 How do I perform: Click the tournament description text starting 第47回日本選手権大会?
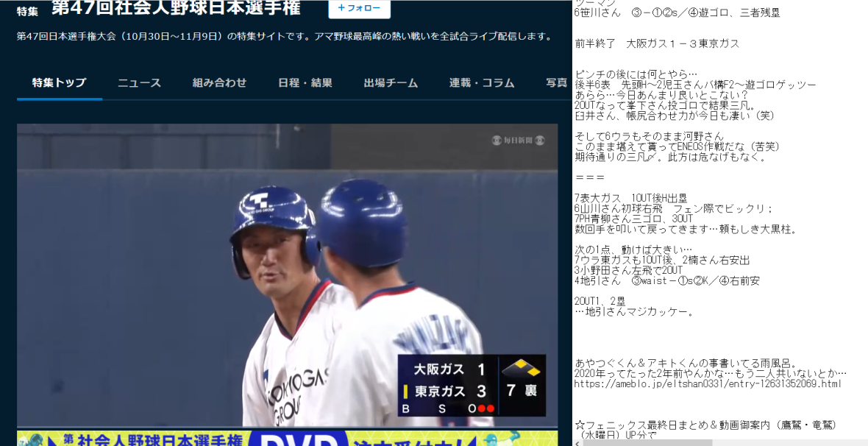(x=285, y=37)
